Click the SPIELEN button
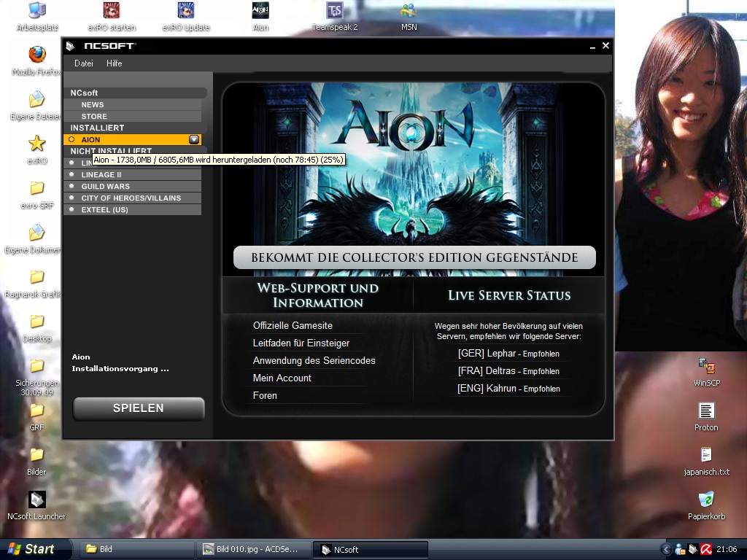The height and width of the screenshot is (560, 747). (x=139, y=408)
